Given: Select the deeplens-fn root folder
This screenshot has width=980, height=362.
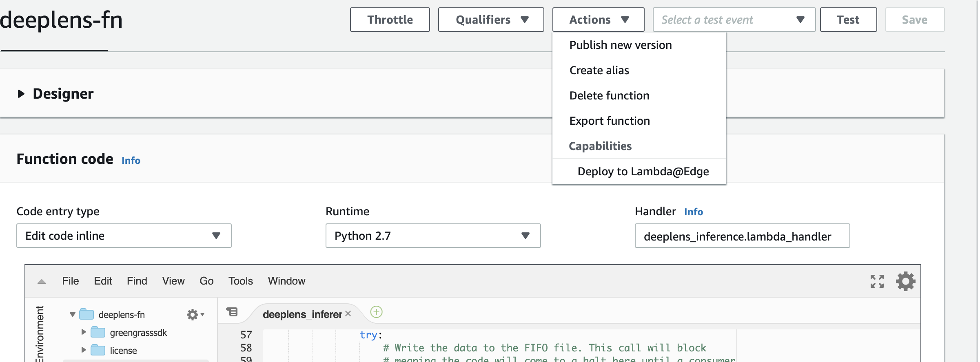Looking at the screenshot, I should 122,315.
